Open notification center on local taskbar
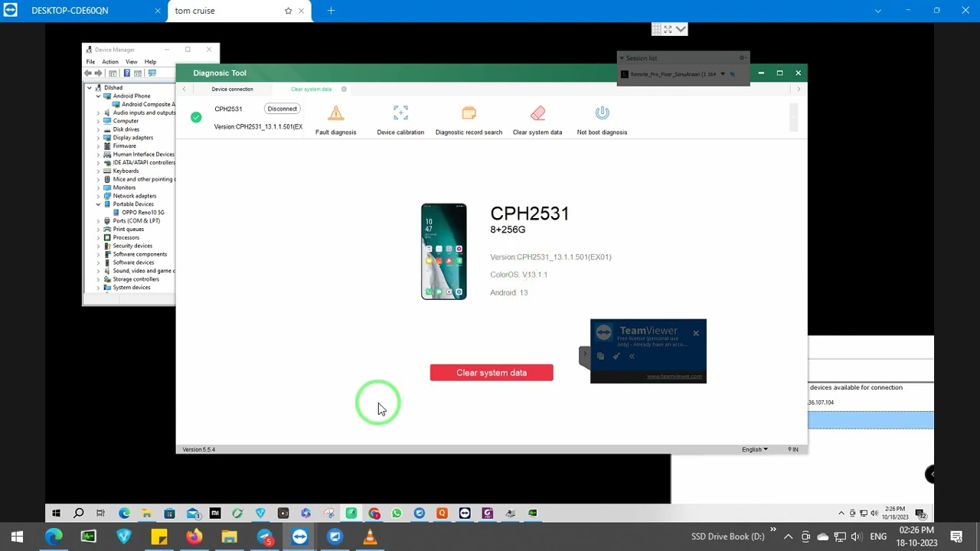The width and height of the screenshot is (980, 551). pos(956,536)
